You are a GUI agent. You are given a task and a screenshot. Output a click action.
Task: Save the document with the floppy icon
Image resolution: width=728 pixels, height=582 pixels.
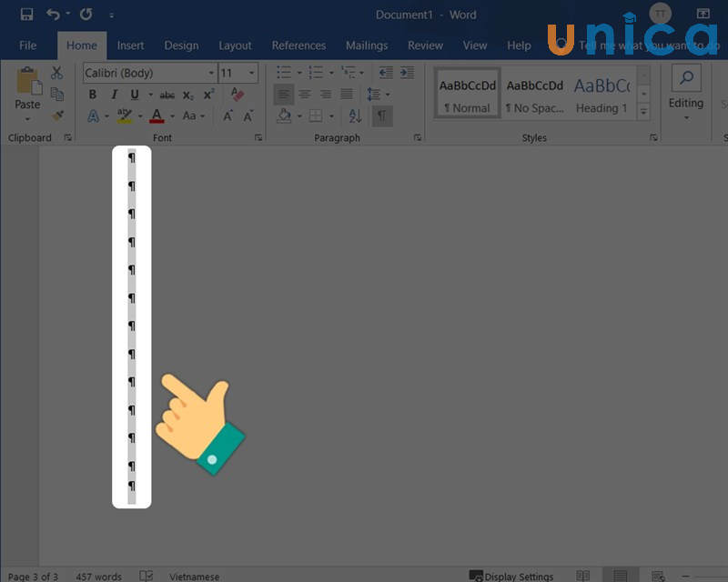(x=27, y=15)
